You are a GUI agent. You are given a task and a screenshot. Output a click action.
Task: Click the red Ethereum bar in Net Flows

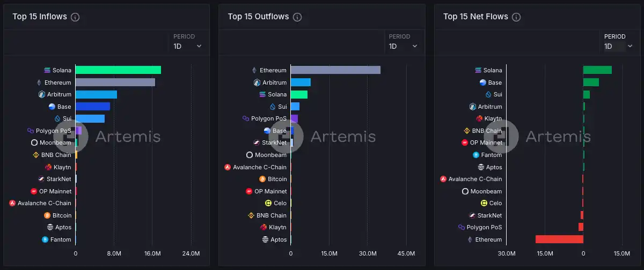point(559,239)
